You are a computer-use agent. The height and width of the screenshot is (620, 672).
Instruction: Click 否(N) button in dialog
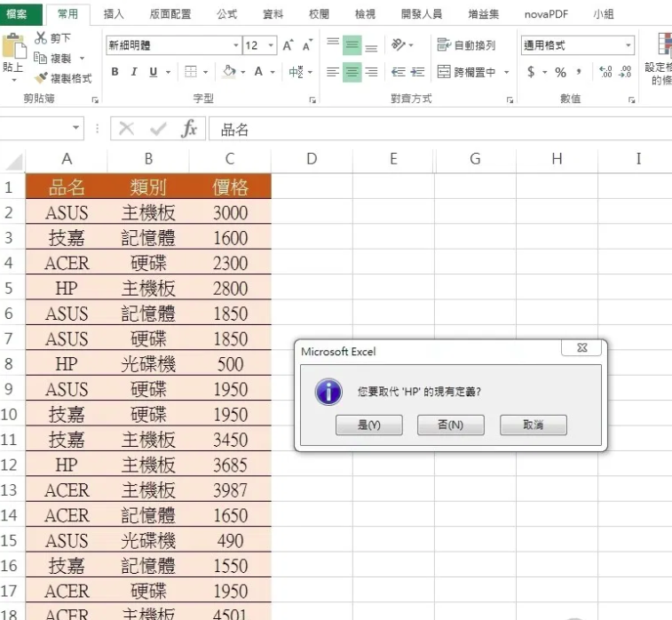click(x=451, y=425)
